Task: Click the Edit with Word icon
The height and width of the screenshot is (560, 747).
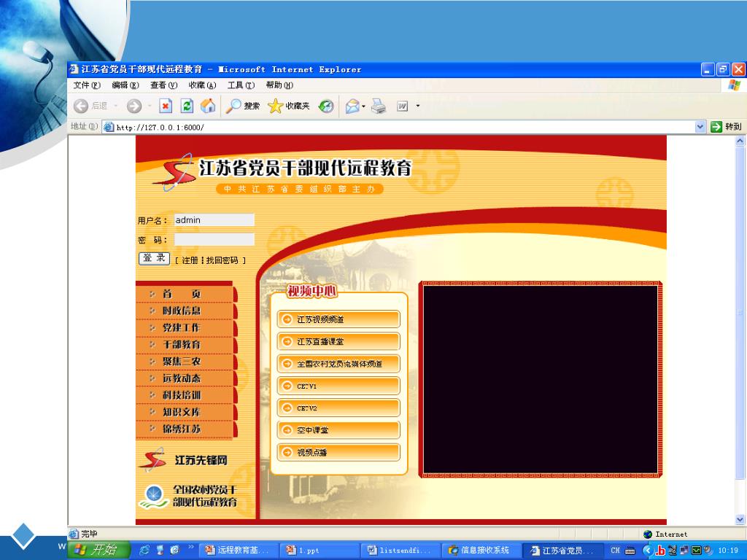Action: pos(403,106)
